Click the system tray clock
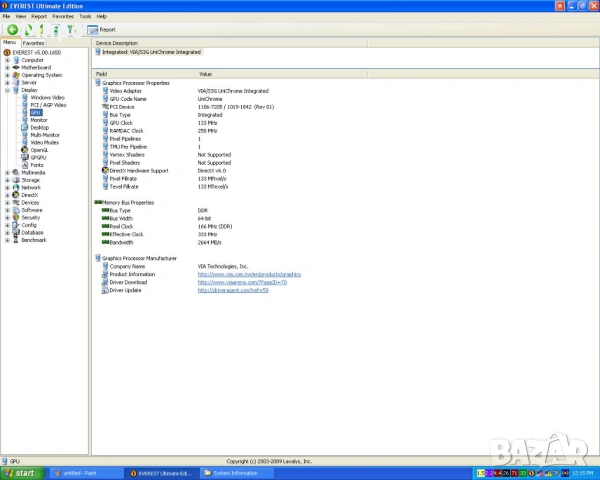 583,473
